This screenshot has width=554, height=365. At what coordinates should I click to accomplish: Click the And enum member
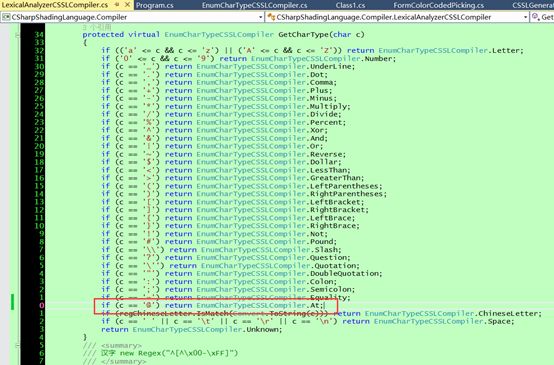(317, 138)
